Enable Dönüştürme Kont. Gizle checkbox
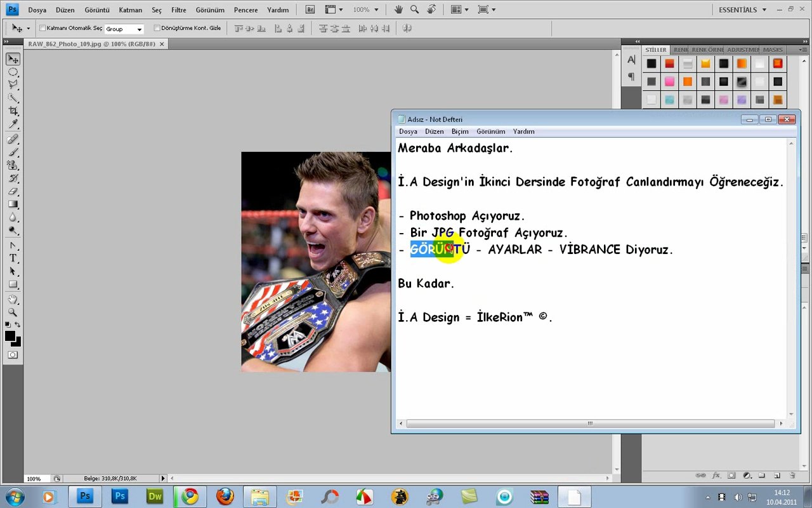Screen dimensions: 812x508 point(157,29)
